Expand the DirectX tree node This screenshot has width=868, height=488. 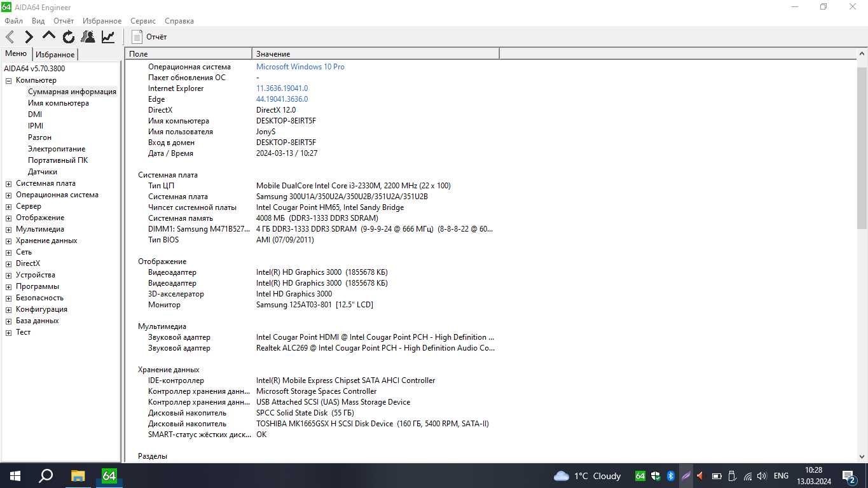click(x=9, y=264)
